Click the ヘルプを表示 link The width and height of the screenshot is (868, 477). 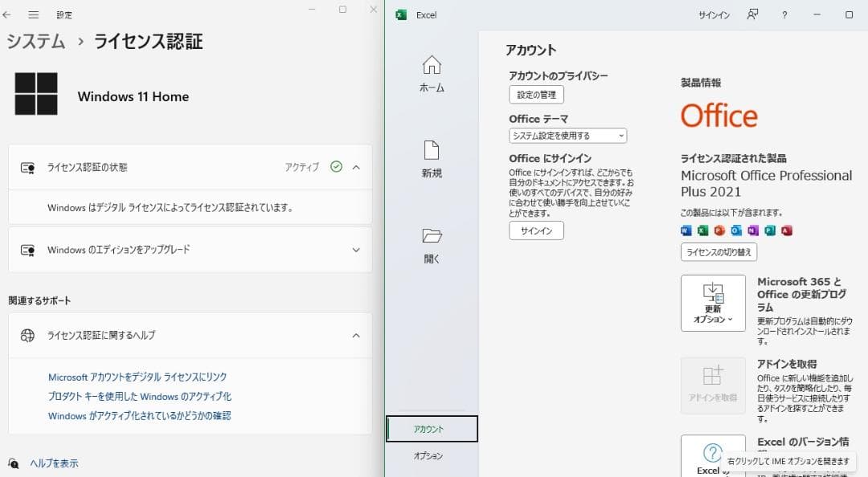click(x=54, y=463)
